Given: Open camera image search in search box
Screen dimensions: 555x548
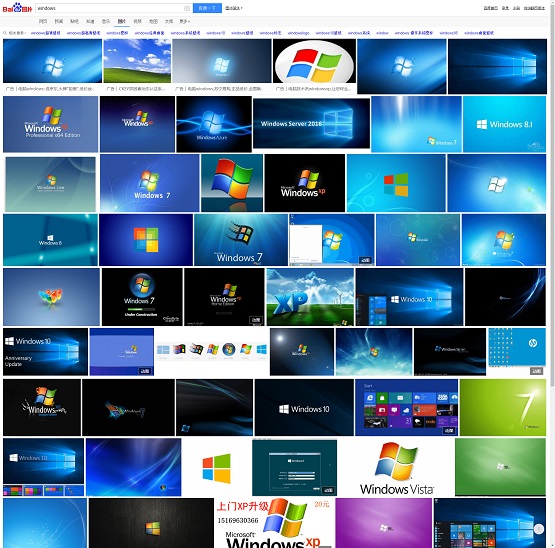Looking at the screenshot, I should point(187,8).
